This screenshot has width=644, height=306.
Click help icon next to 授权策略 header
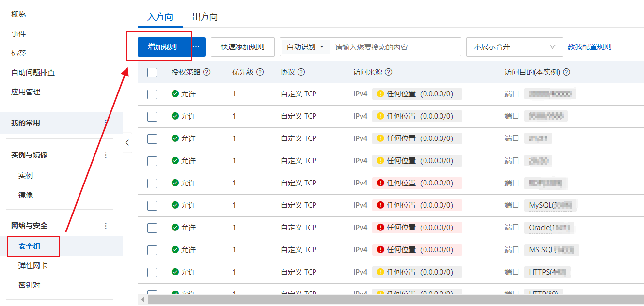click(x=207, y=72)
